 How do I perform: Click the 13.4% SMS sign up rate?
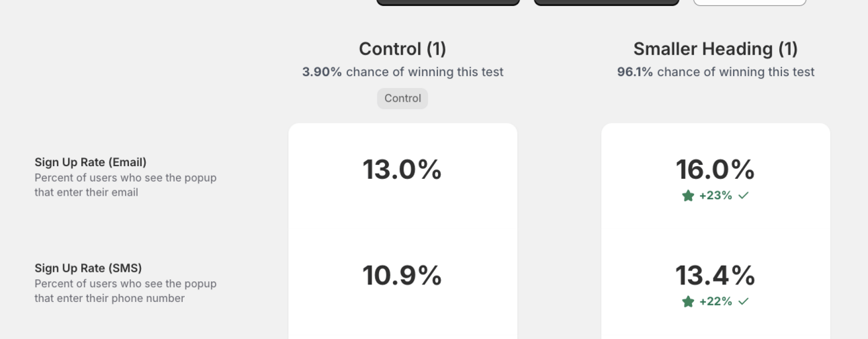tap(715, 276)
